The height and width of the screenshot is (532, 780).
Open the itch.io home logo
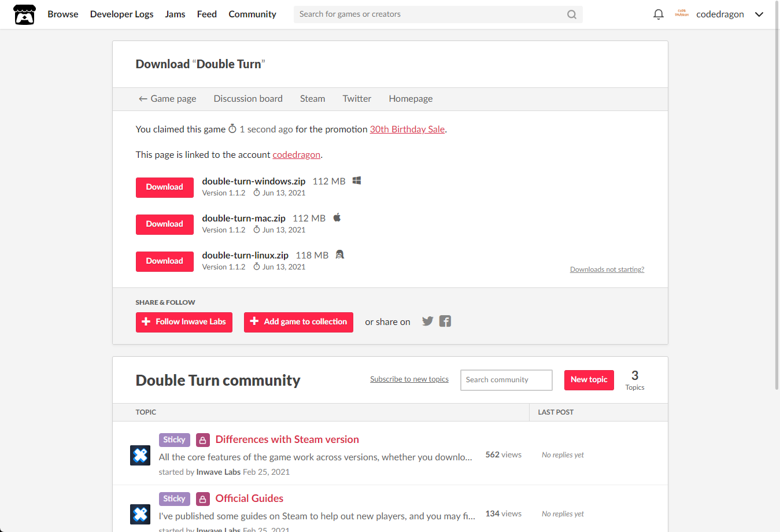point(24,14)
